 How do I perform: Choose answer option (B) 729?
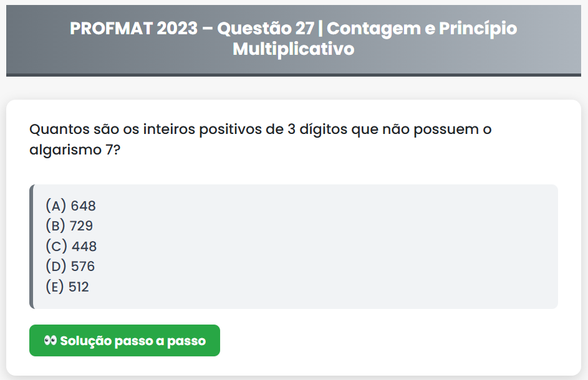(x=69, y=226)
